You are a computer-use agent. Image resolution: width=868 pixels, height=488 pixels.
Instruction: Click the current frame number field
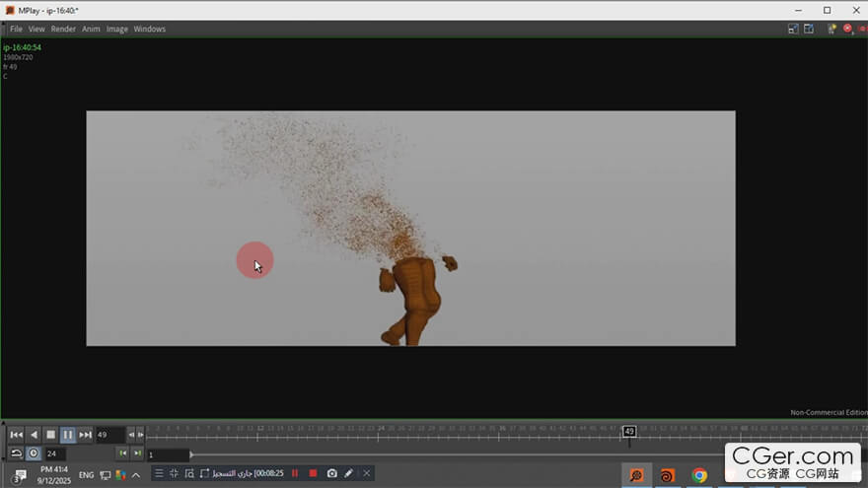point(108,435)
